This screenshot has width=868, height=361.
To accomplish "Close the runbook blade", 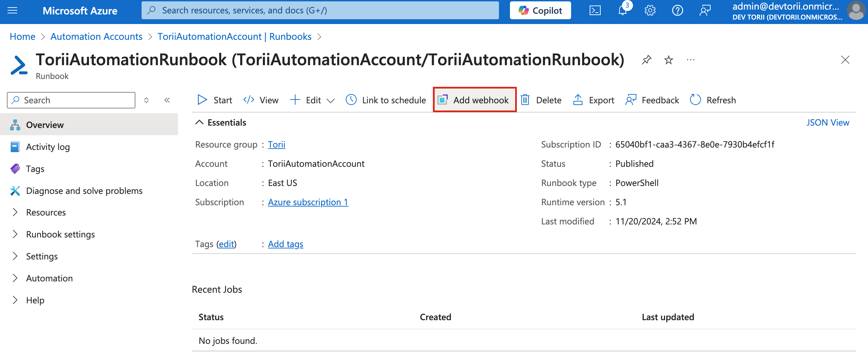I will [845, 60].
